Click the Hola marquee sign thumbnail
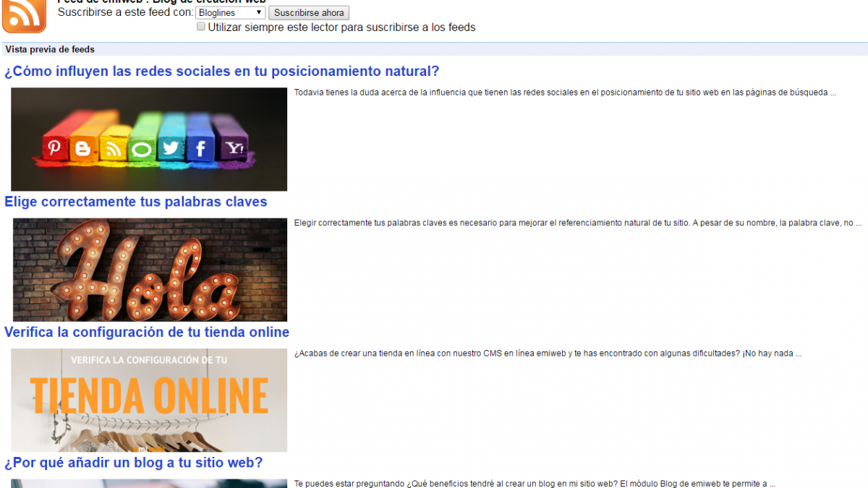 [x=150, y=270]
